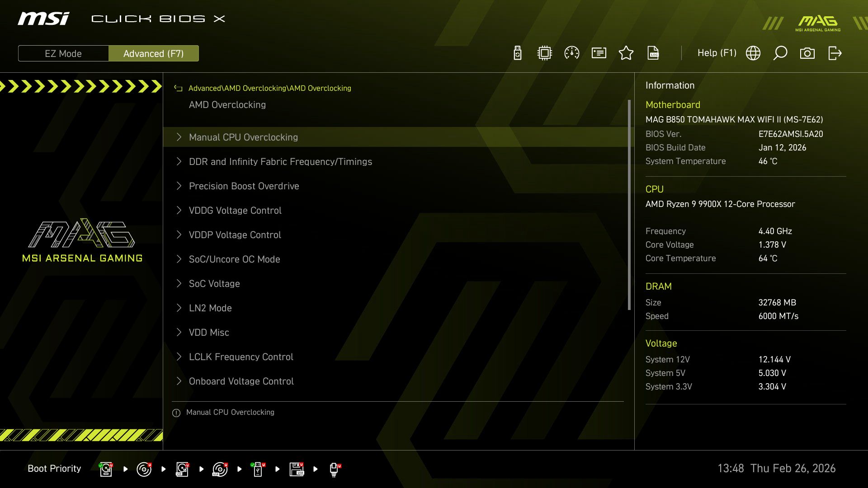
Task: View the BIOS event LOG
Action: click(653, 53)
